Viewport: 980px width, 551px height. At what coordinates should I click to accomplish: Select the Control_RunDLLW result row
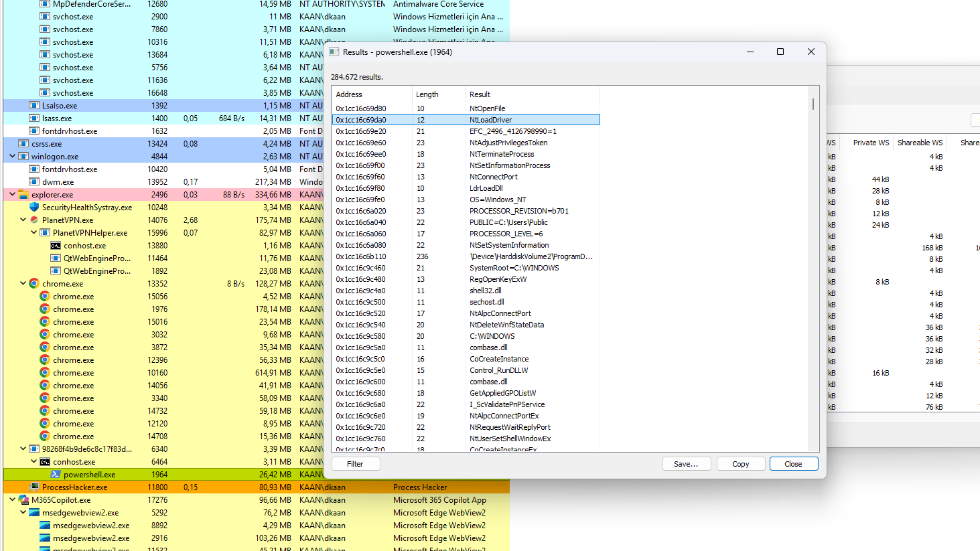(466, 370)
